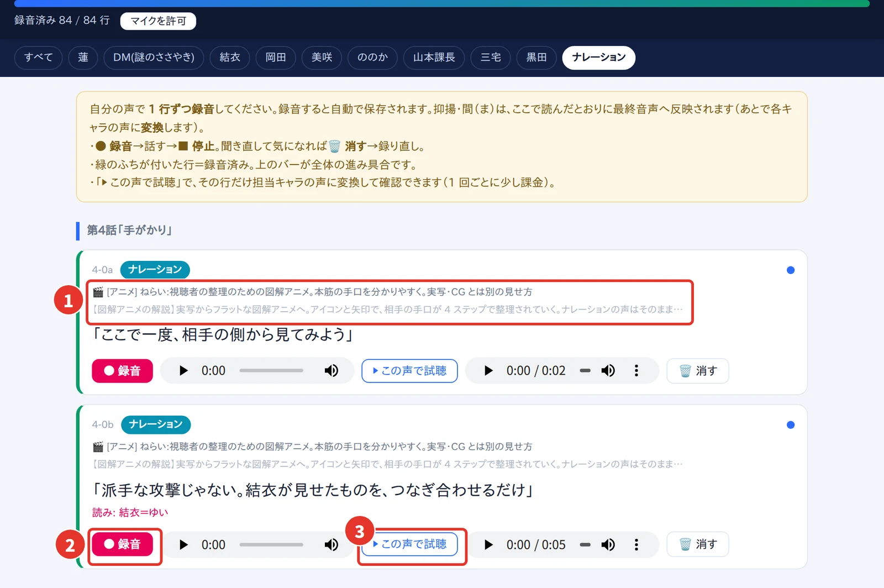Viewport: 884px width, 588px height.
Task: Select the ののか character filter
Action: (372, 57)
